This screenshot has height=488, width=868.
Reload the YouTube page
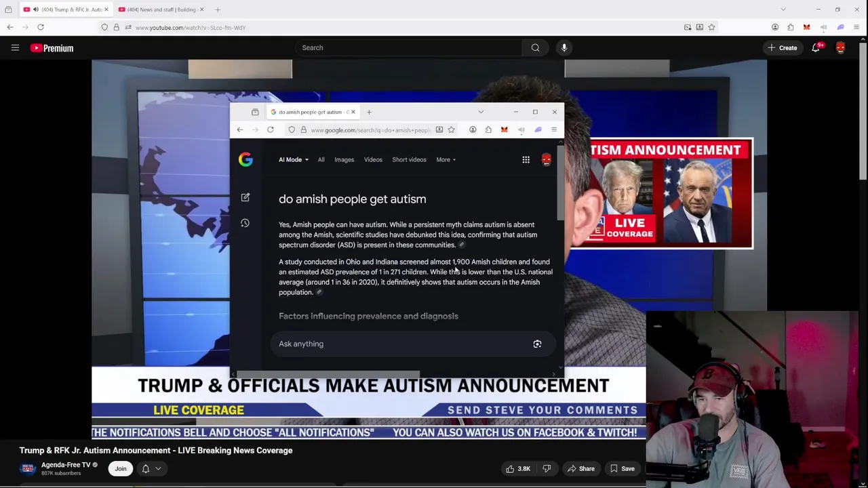coord(41,27)
